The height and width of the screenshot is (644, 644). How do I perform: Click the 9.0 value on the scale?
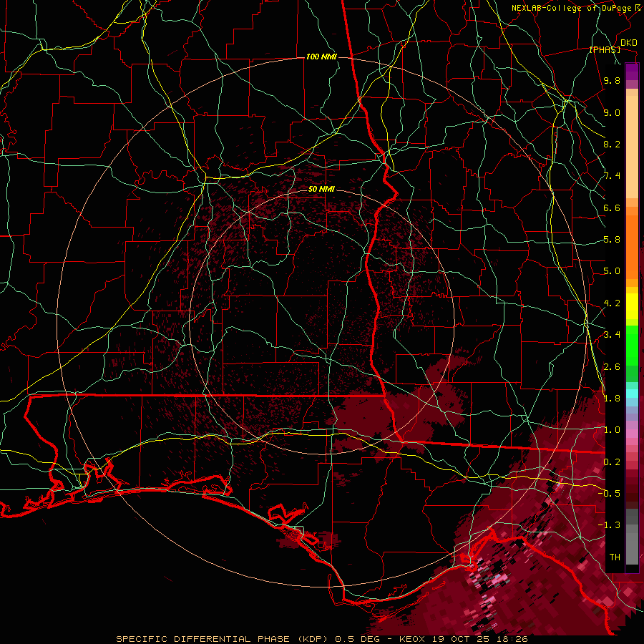612,113
